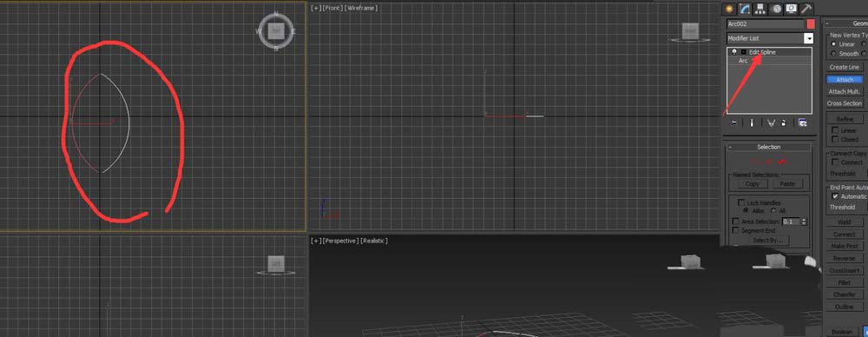The width and height of the screenshot is (868, 337).
Task: Choose Linear new vertex type
Action: point(833,43)
